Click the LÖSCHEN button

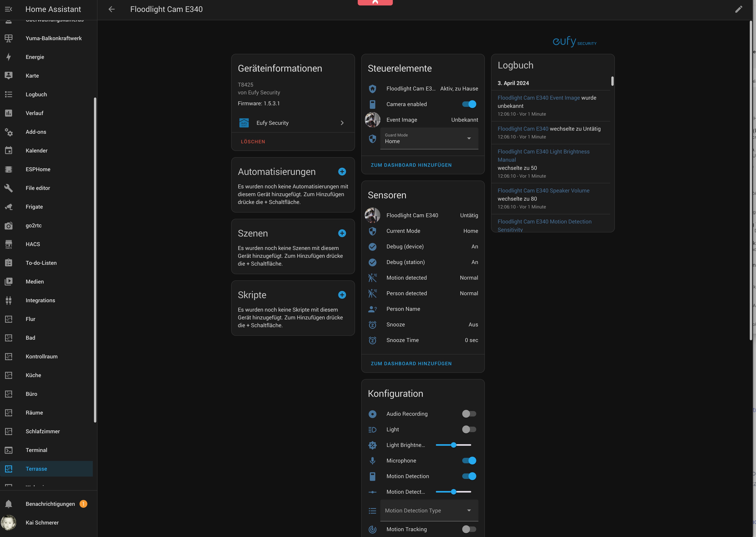253,142
